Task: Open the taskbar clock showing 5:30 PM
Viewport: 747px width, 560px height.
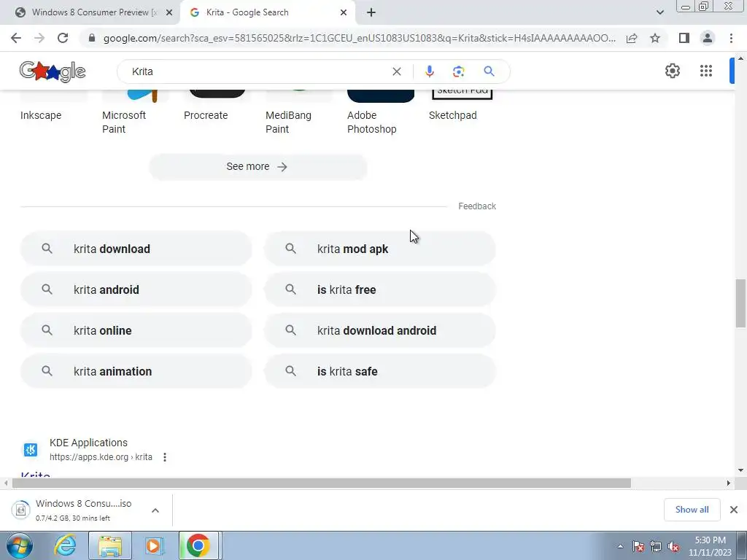Action: 710,546
